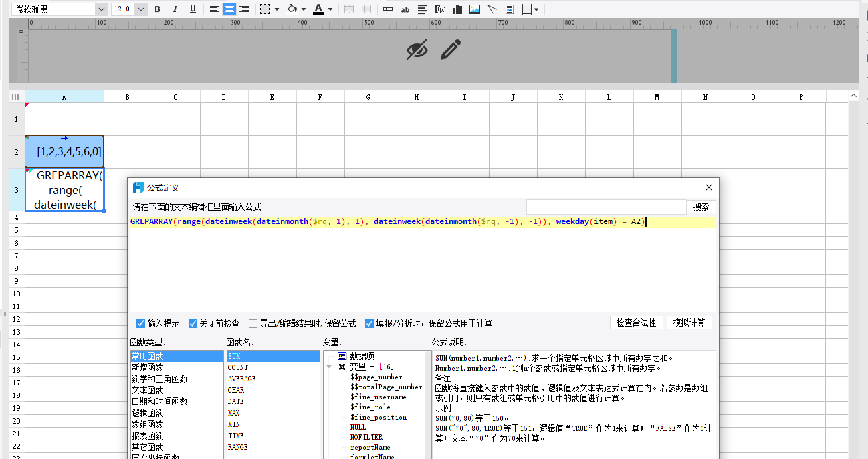Screen dimensions: 868x459
Task: Select the $$page_number variable
Action: pyautogui.click(x=376, y=377)
